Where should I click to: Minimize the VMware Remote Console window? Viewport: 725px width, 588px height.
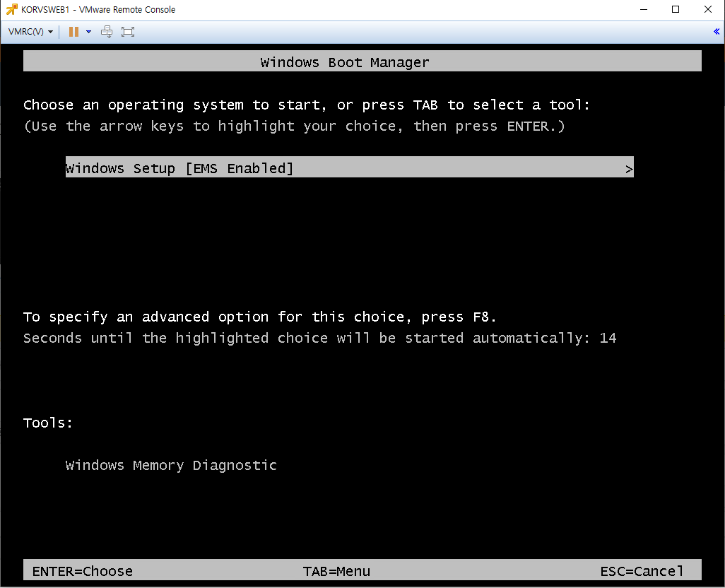point(644,9)
